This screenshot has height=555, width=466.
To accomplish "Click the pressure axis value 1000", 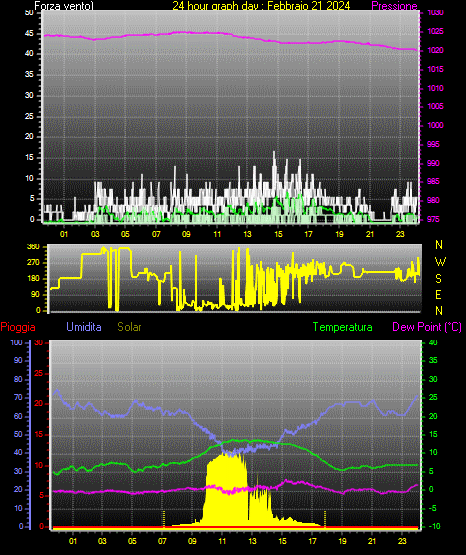I will (x=435, y=125).
